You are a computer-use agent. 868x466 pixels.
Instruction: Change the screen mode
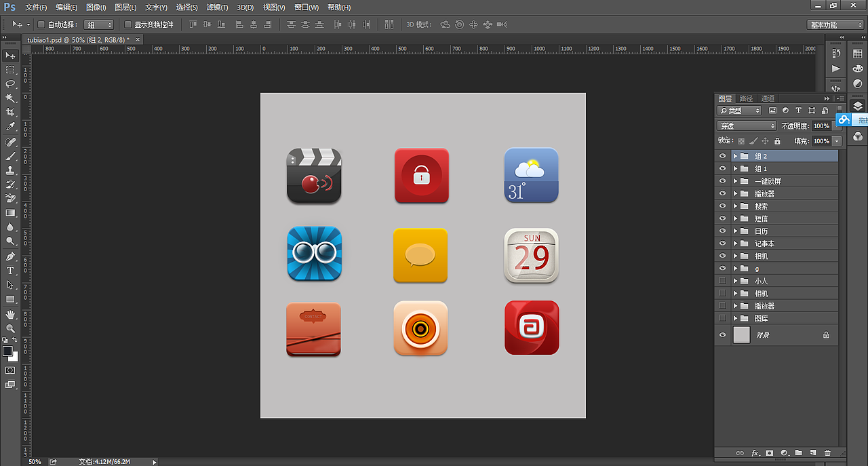point(10,385)
